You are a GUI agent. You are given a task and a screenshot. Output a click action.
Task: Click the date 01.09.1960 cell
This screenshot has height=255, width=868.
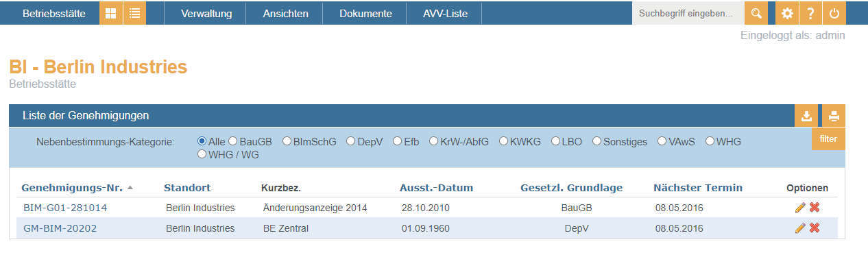coord(426,228)
